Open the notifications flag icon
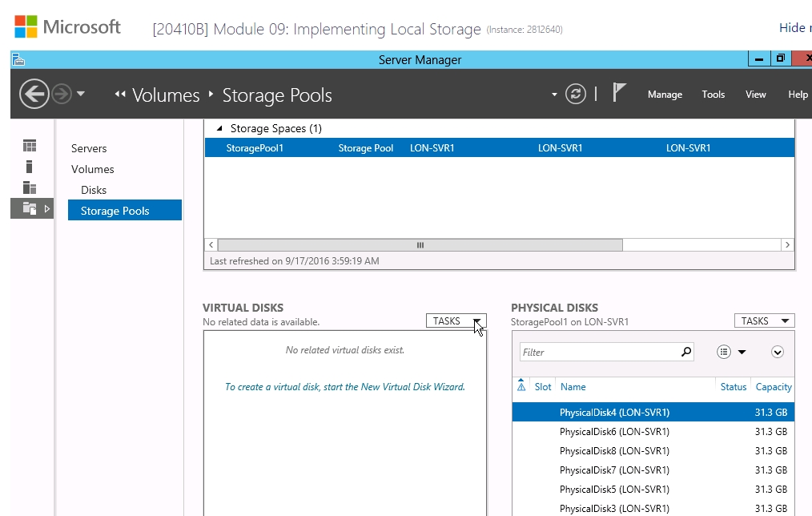812x516 pixels. [619, 93]
